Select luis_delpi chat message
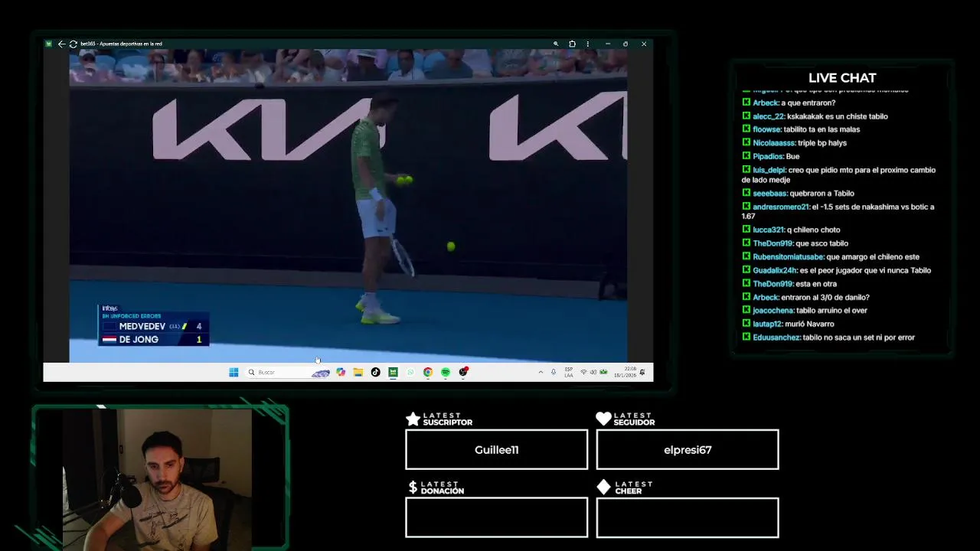This screenshot has height=551, width=980. (x=839, y=174)
